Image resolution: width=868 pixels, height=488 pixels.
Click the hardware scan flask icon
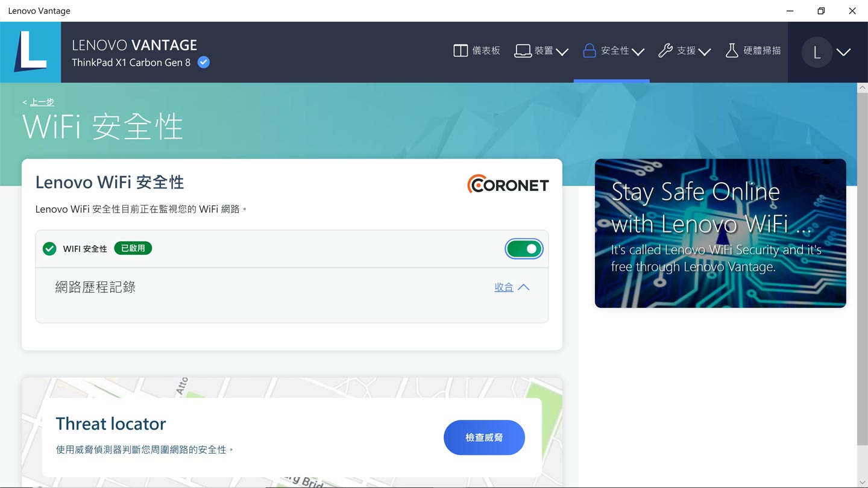click(732, 51)
